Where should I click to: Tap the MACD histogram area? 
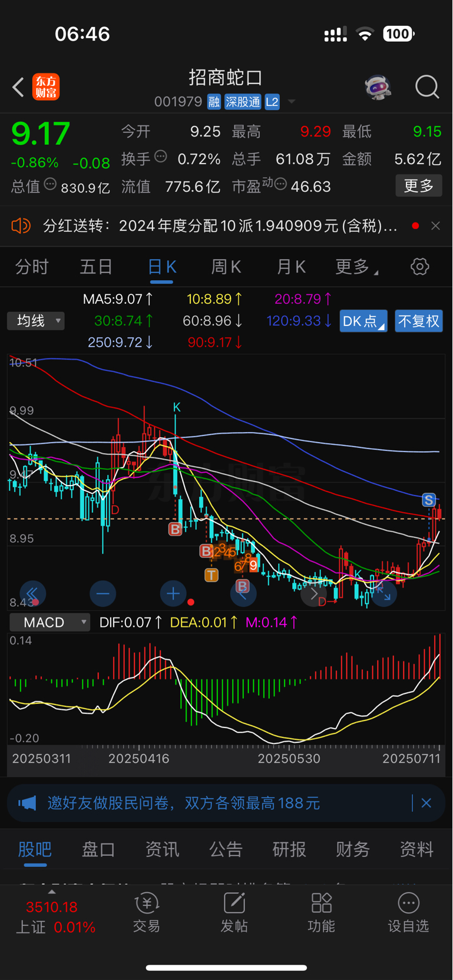coord(226,689)
